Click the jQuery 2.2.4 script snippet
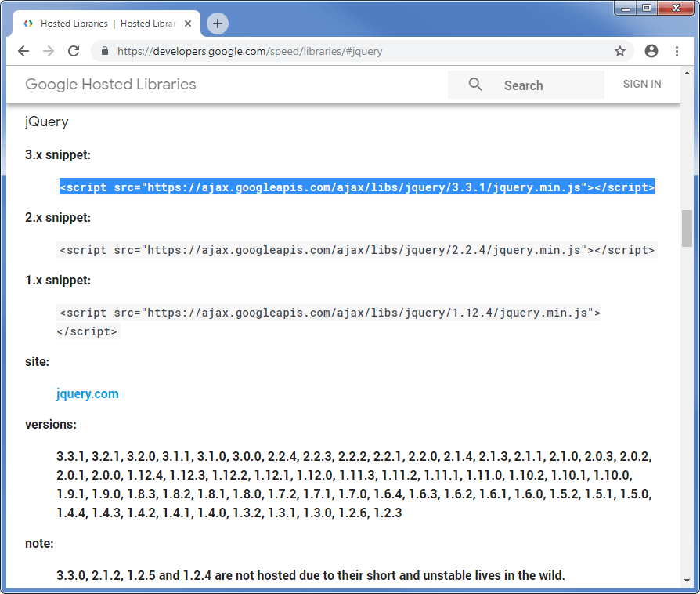Screen dimensions: 700x594 click(x=357, y=250)
